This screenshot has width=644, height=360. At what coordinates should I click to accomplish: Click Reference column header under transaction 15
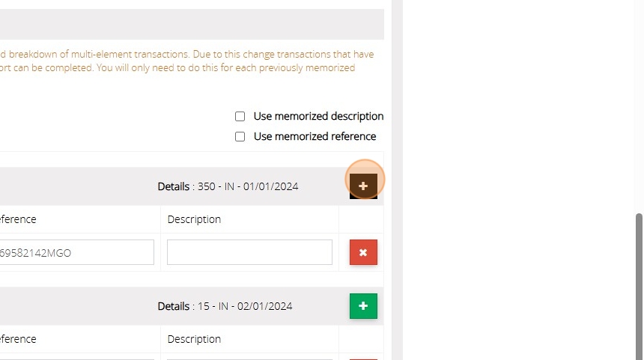pyautogui.click(x=18, y=339)
